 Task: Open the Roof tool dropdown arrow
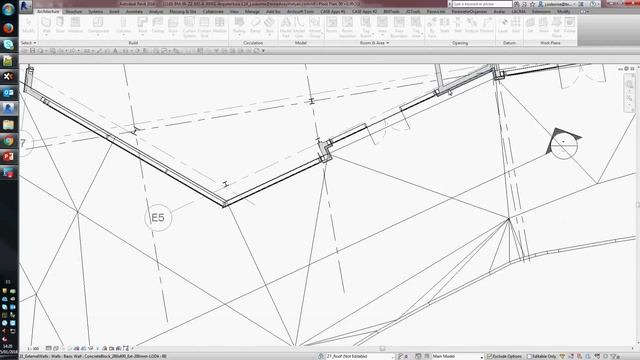pyautogui.click(x=142, y=36)
